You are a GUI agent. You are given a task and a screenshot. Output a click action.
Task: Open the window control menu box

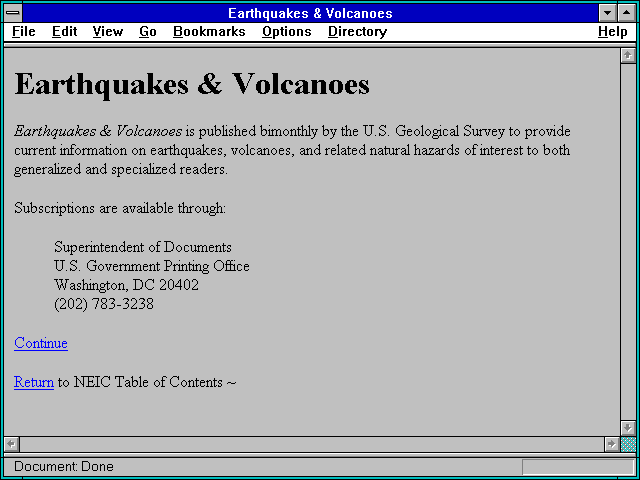[x=13, y=13]
